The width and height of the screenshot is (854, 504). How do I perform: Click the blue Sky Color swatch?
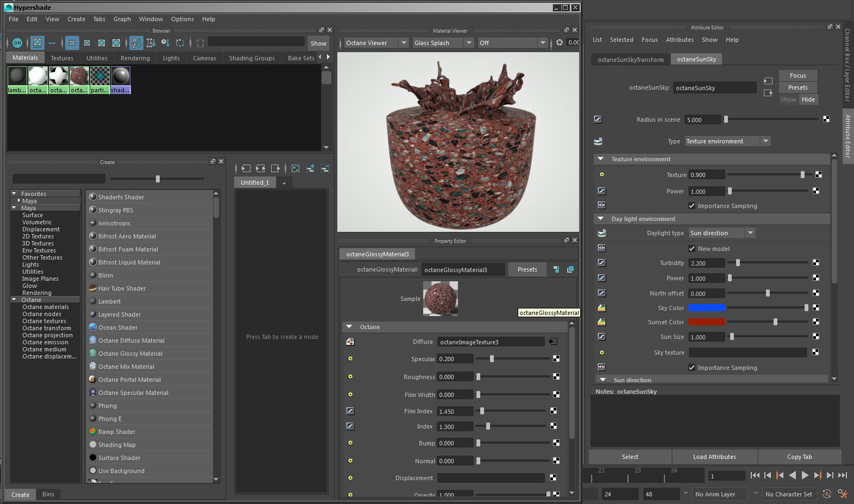(x=707, y=308)
